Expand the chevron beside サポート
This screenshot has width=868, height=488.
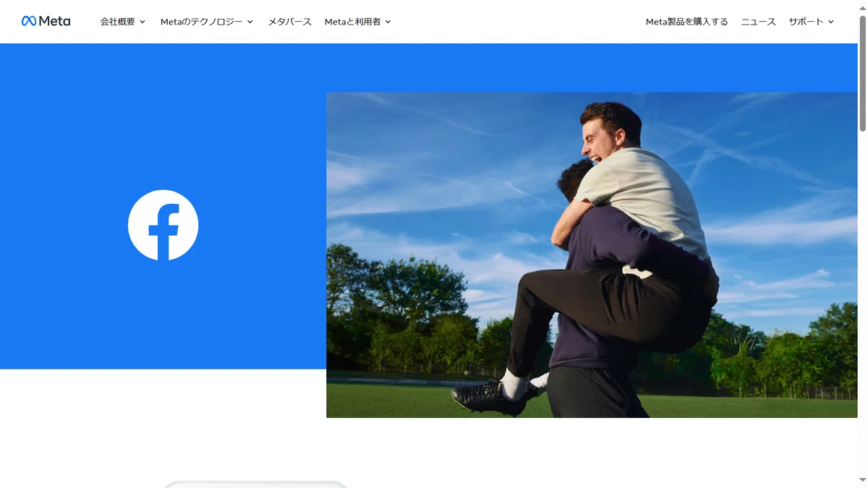[831, 22]
